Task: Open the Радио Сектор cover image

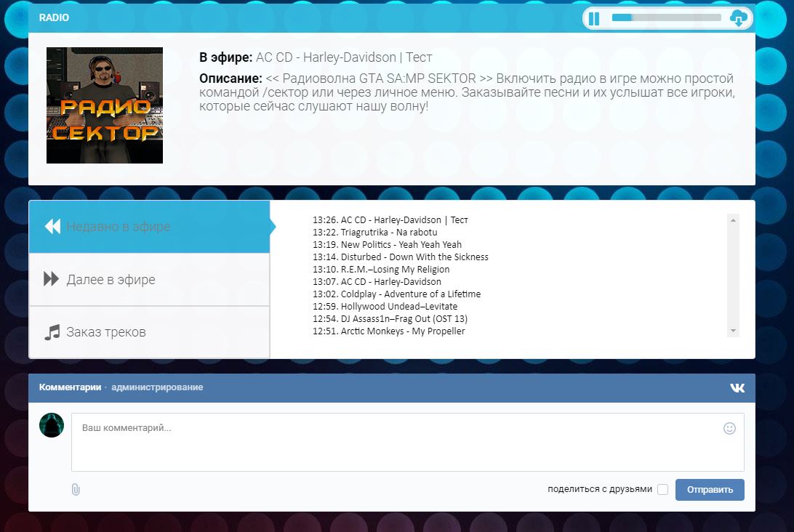Action: pyautogui.click(x=105, y=105)
